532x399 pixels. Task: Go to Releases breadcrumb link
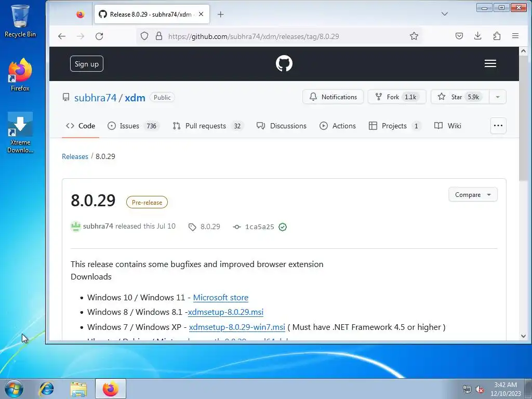pyautogui.click(x=75, y=156)
